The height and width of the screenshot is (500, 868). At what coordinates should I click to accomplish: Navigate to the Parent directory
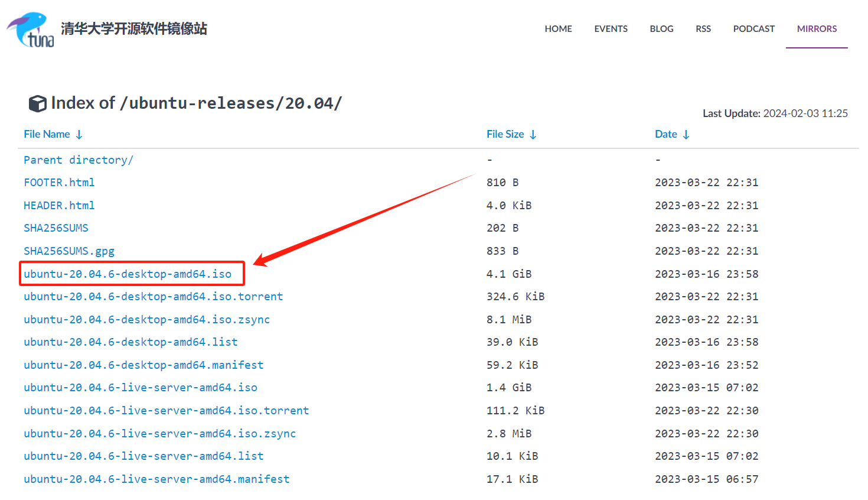pos(78,160)
